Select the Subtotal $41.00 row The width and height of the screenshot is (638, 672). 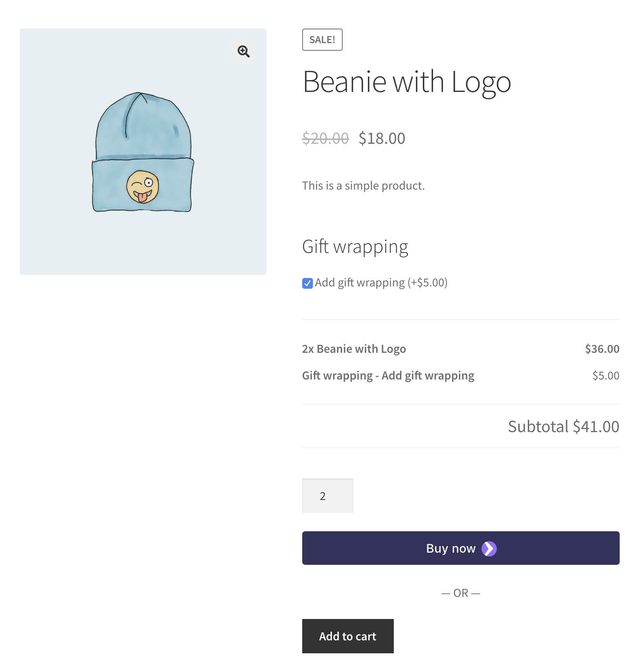click(x=563, y=427)
